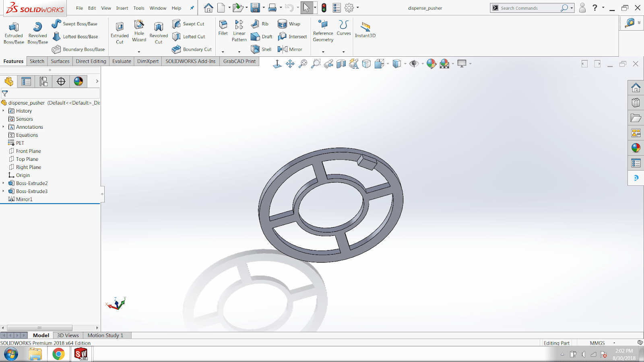Choose the Shell feature tool
The height and width of the screenshot is (362, 644).
point(261,49)
